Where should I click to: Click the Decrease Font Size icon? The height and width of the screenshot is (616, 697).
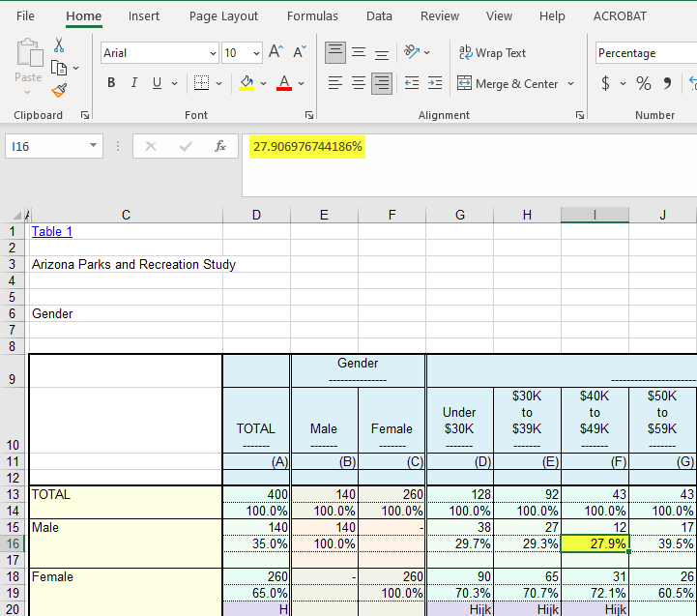[x=299, y=53]
